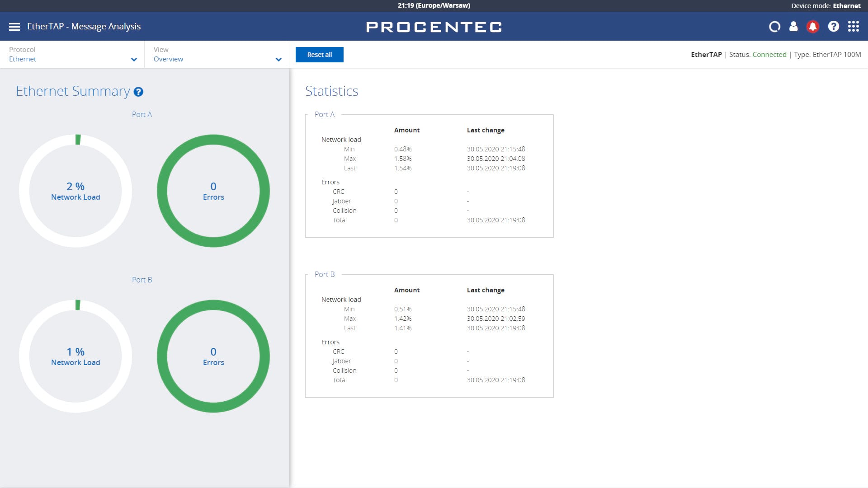The height and width of the screenshot is (488, 868).
Task: Click the 'Ethernet Summary' heading
Action: coord(73,91)
